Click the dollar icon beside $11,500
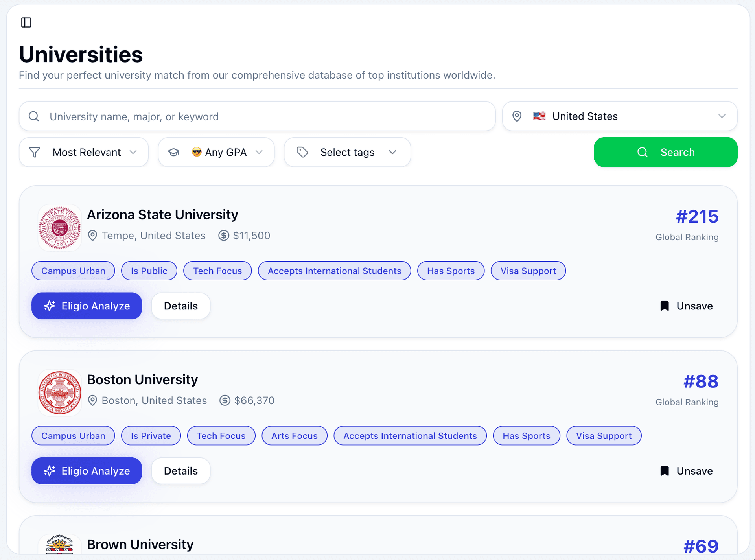The image size is (755, 560). coord(224,236)
